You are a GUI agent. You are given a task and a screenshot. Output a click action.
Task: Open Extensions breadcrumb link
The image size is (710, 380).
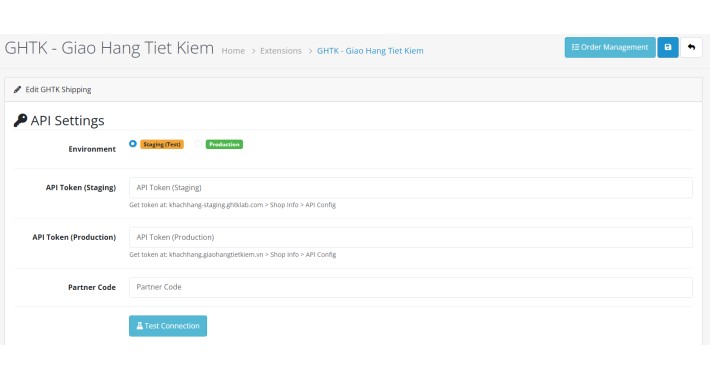[x=281, y=51]
